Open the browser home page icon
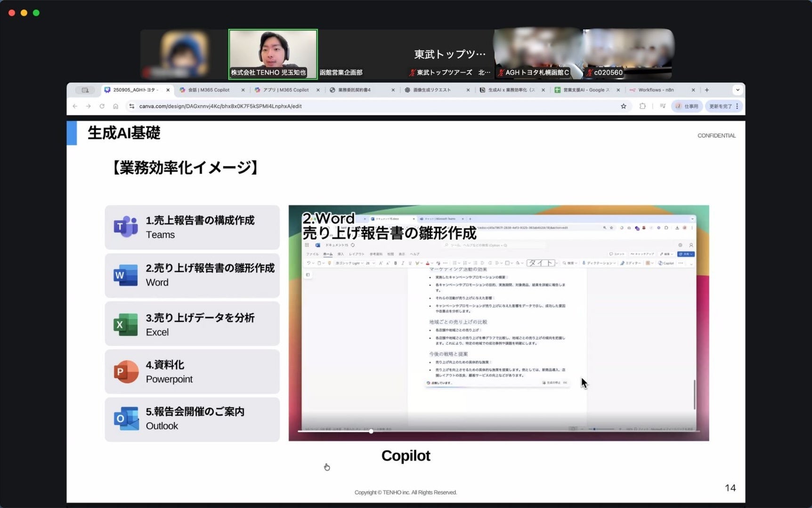812x508 pixels. tap(115, 106)
